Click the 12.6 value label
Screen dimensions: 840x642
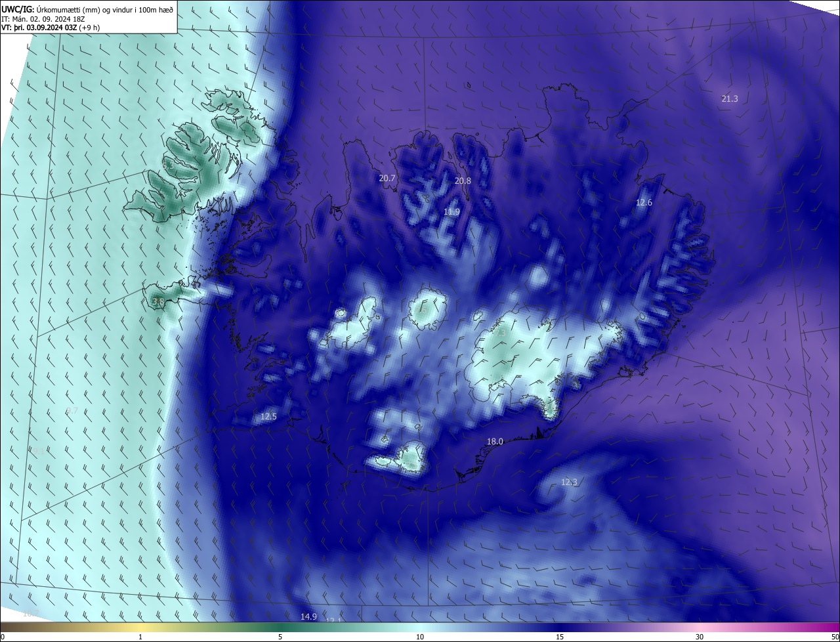tap(644, 203)
